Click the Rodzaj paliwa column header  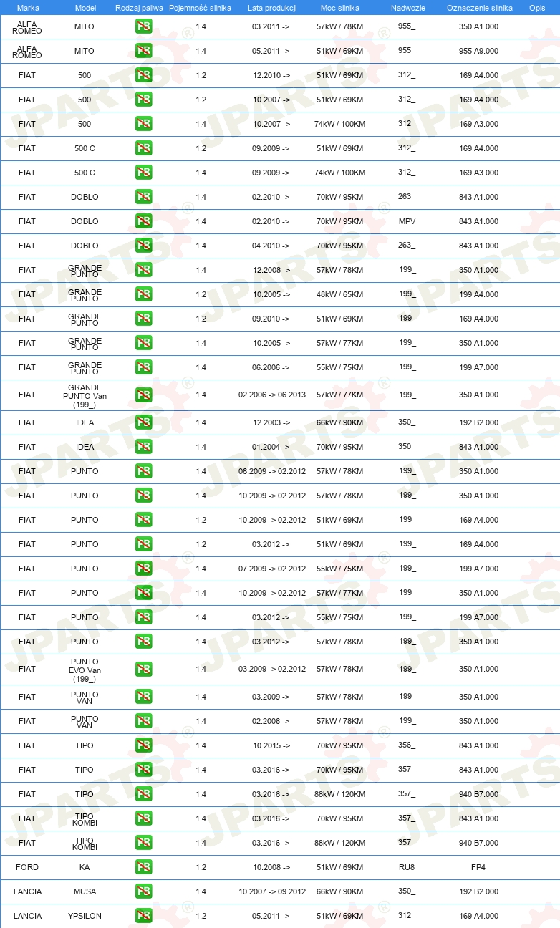pyautogui.click(x=139, y=8)
